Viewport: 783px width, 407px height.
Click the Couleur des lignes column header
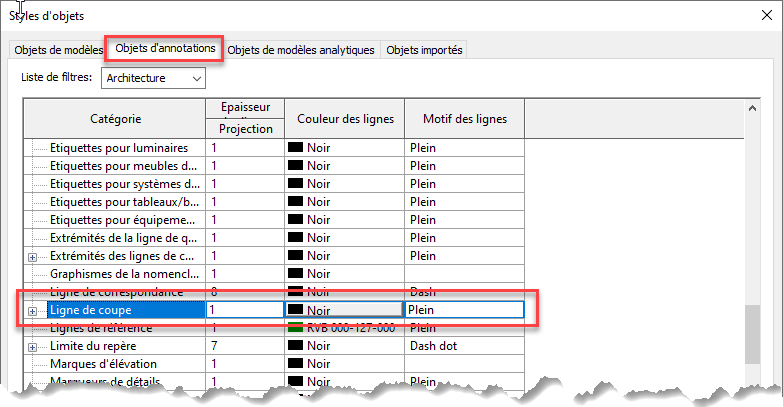[x=345, y=119]
